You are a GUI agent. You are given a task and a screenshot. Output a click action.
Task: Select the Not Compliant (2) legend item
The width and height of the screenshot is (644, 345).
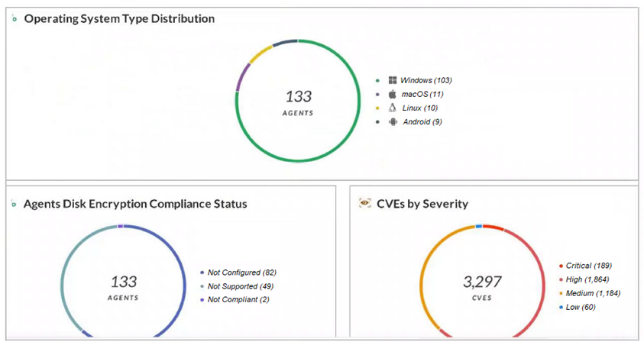pyautogui.click(x=238, y=300)
